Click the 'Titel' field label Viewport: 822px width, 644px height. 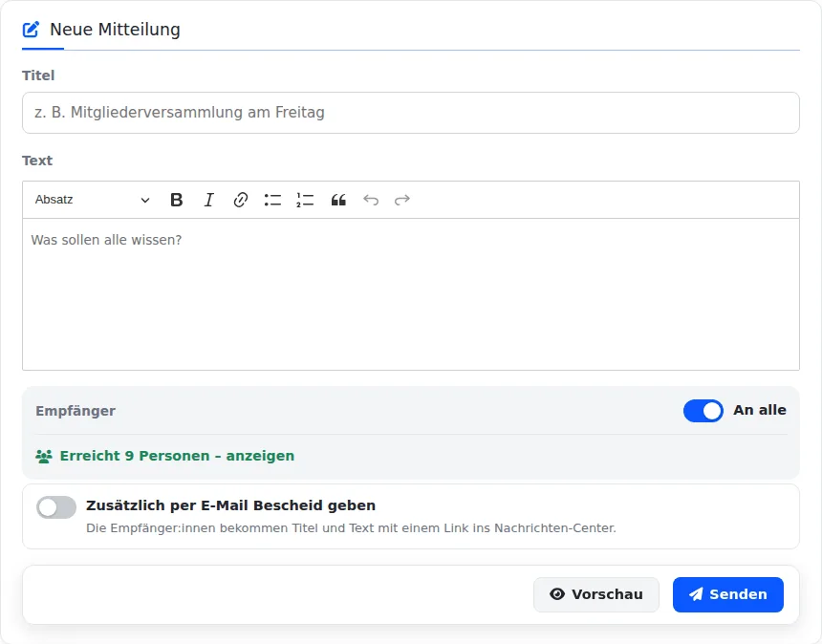tap(38, 75)
